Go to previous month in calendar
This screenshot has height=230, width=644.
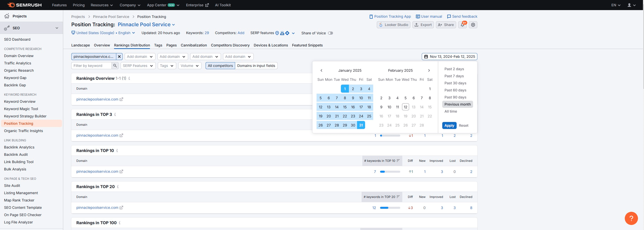[x=321, y=70]
